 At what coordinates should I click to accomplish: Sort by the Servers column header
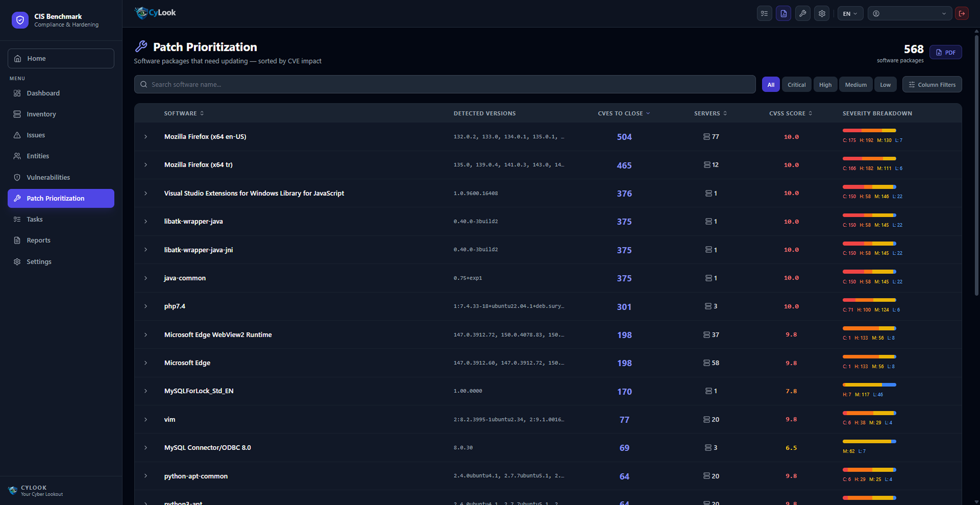click(710, 113)
